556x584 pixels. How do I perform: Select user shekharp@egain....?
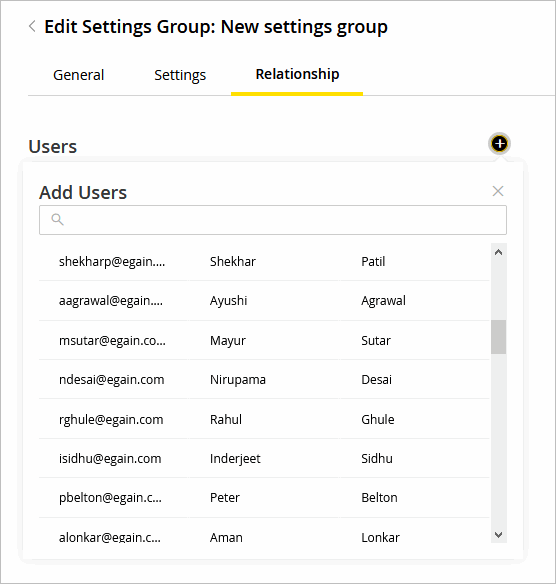112,261
